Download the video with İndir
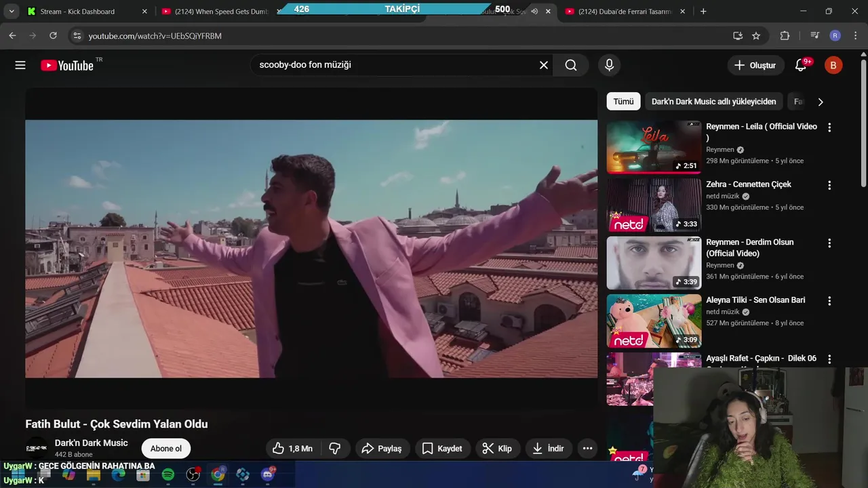The height and width of the screenshot is (488, 868). (549, 448)
